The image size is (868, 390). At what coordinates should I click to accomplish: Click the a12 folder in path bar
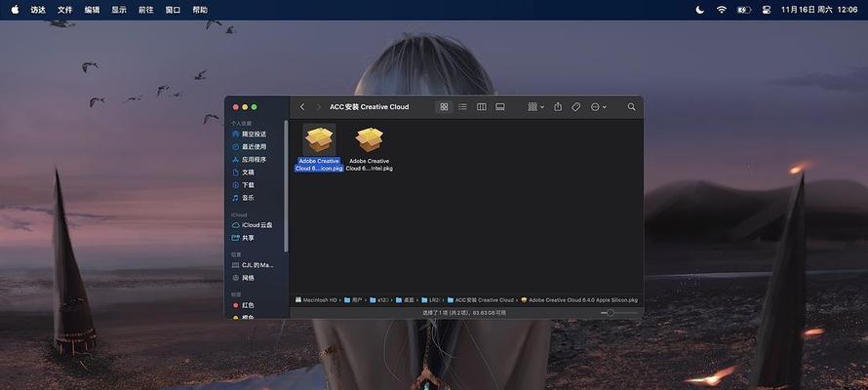[379, 300]
